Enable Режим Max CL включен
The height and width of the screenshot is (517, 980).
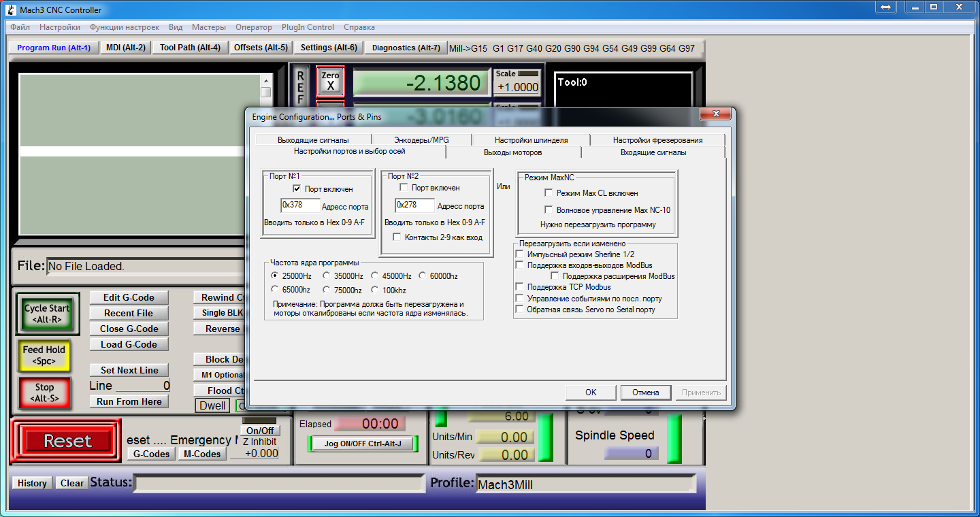[x=549, y=193]
